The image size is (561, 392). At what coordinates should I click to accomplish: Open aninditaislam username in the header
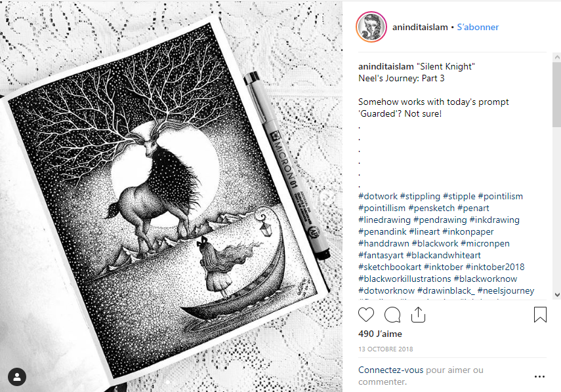pyautogui.click(x=420, y=27)
